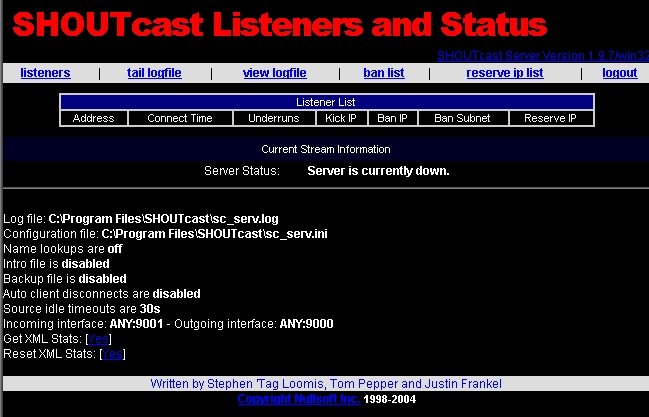Click the Intro file is disabled line
Screen dimensions: 649x417
click(x=56, y=264)
